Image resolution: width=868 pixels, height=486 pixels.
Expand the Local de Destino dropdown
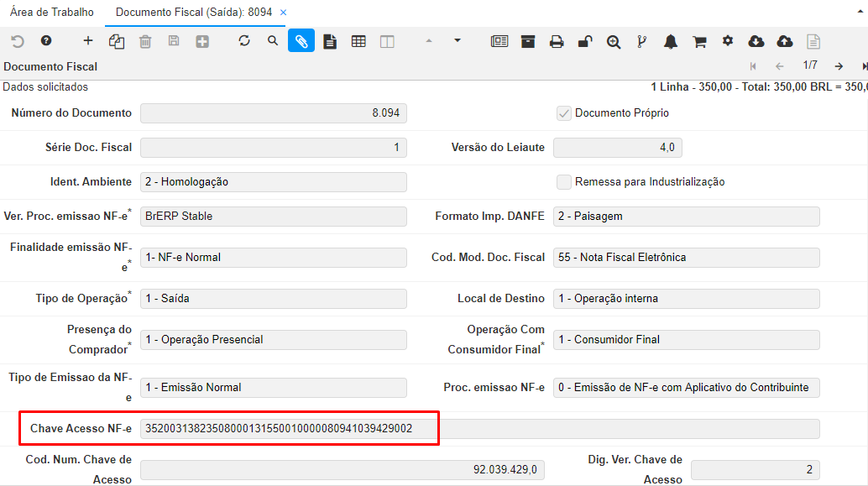point(686,299)
